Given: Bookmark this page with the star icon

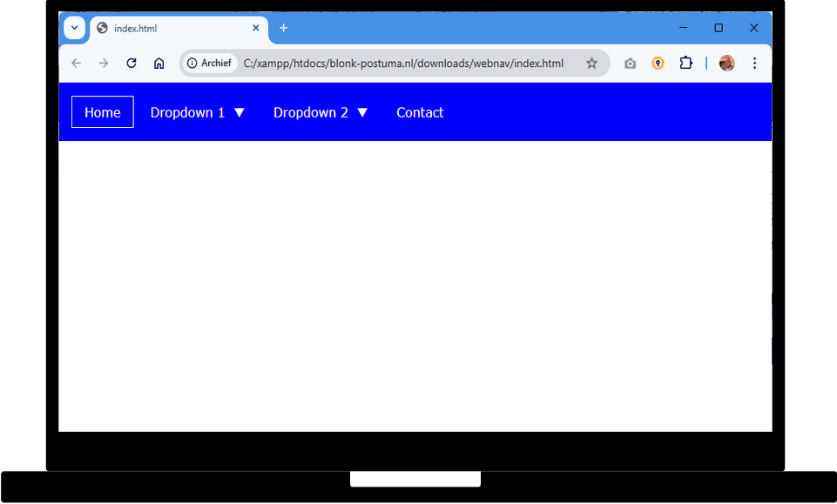Looking at the screenshot, I should [x=591, y=64].
